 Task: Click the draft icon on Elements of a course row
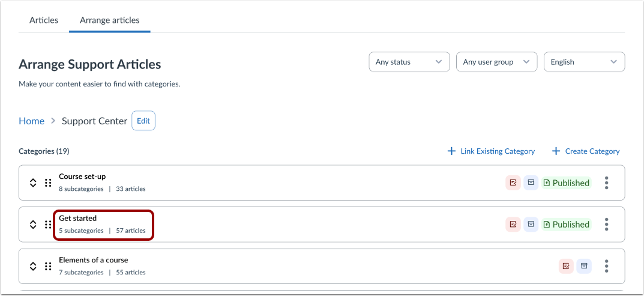pyautogui.click(x=566, y=266)
